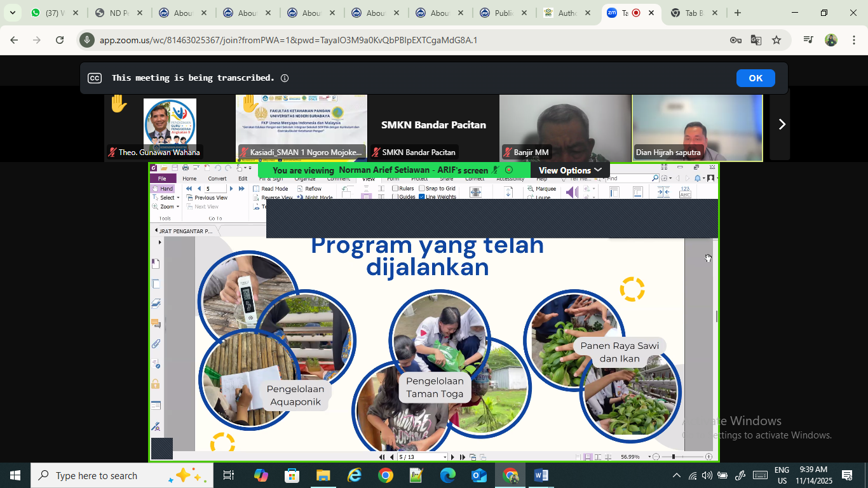This screenshot has width=868, height=488.
Task: Open the Layers panel icon in the sidebar
Action: pyautogui.click(x=156, y=304)
